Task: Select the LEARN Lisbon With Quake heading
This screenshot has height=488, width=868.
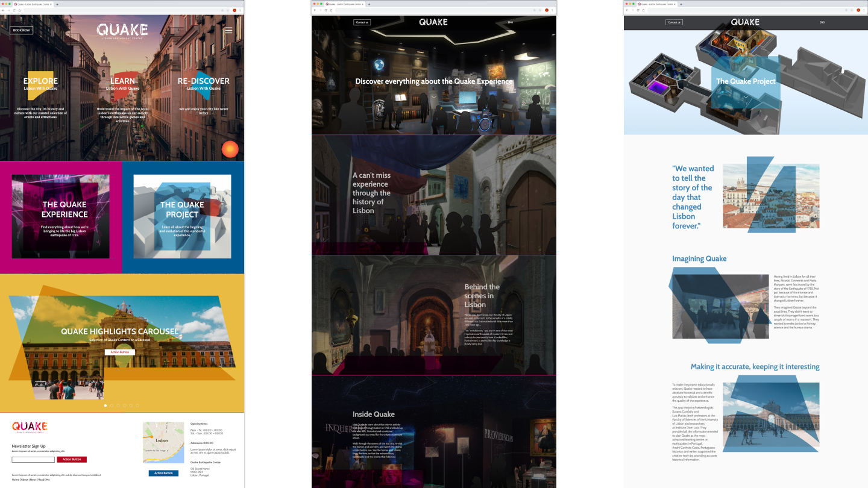Action: coord(123,84)
